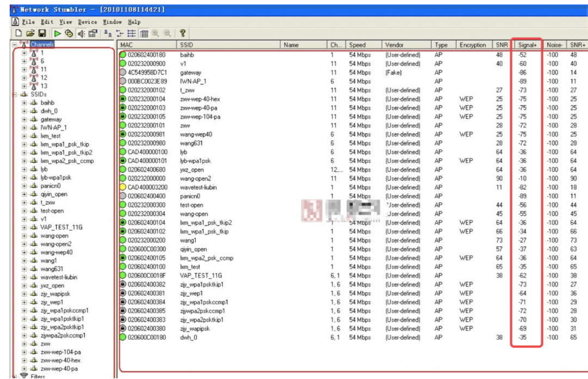Sort by the Encryption column header
Screen dimensions: 588x379
pos(473,45)
